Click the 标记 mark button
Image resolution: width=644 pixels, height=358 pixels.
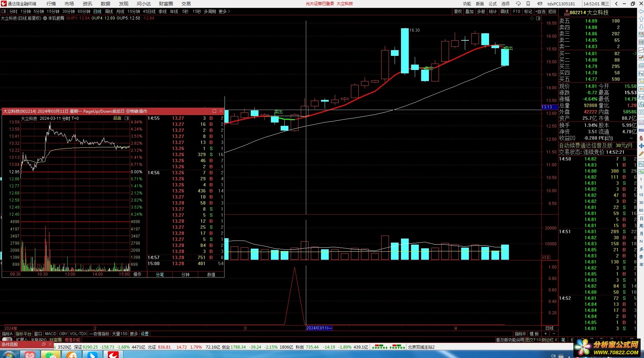tap(528, 11)
